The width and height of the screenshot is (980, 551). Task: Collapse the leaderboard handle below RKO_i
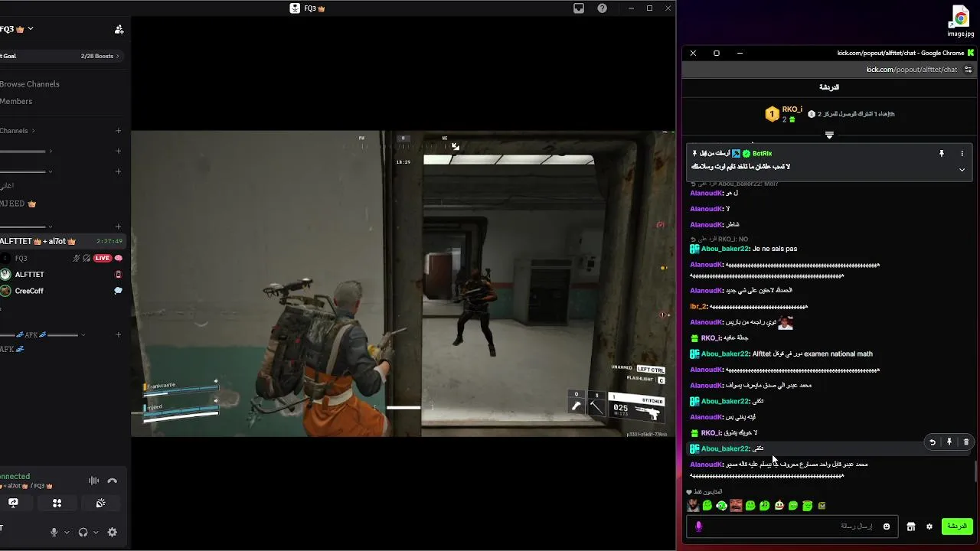pos(829,135)
